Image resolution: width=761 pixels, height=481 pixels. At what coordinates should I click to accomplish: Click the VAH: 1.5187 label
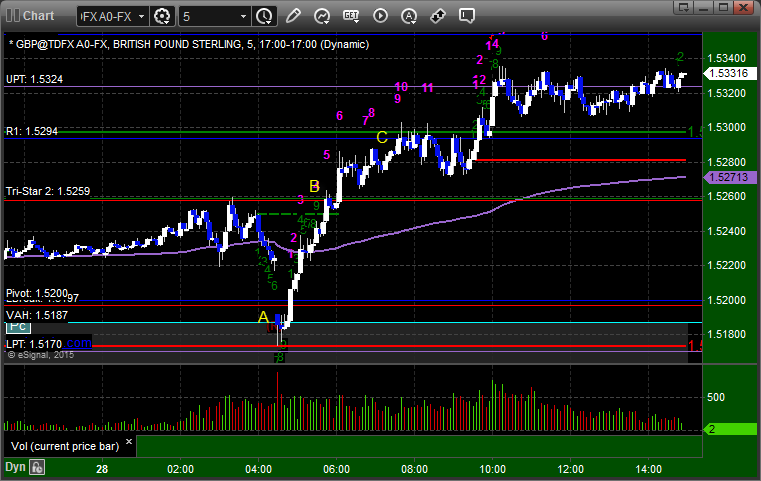(x=37, y=315)
